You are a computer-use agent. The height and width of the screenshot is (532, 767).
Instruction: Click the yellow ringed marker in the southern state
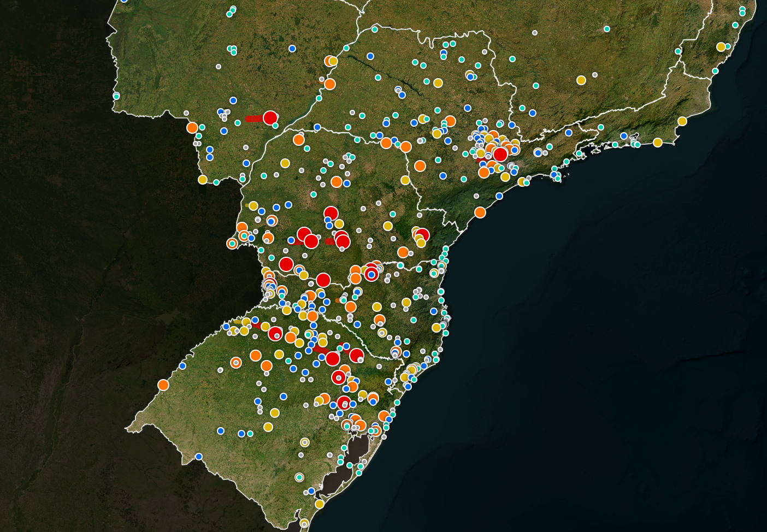[305, 442]
